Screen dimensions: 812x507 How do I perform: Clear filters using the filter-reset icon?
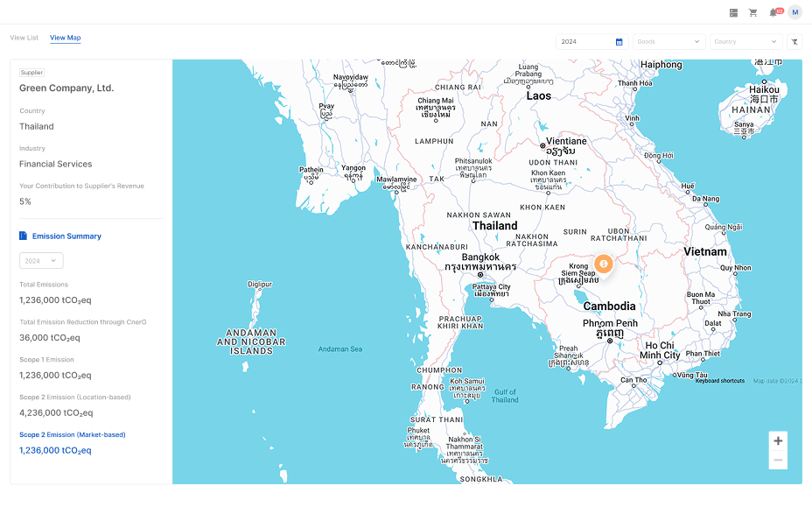794,41
